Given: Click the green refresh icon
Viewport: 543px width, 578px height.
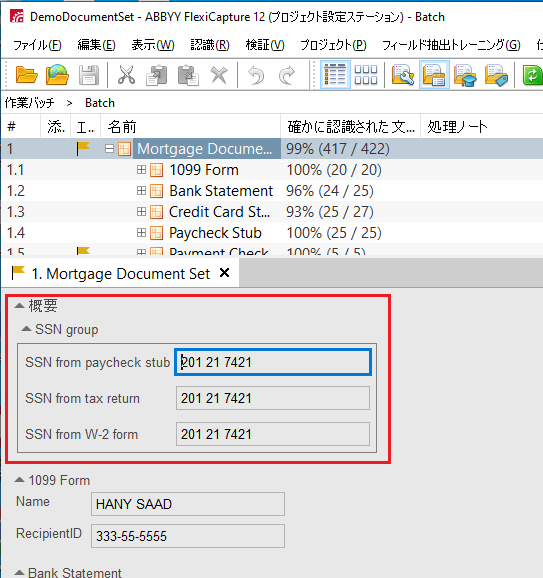Looking at the screenshot, I should [x=532, y=75].
